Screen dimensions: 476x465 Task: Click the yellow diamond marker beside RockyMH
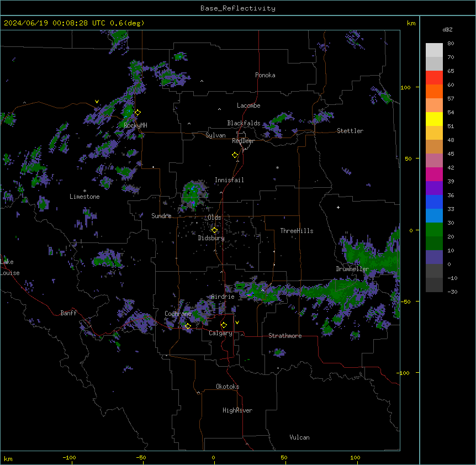coord(138,112)
